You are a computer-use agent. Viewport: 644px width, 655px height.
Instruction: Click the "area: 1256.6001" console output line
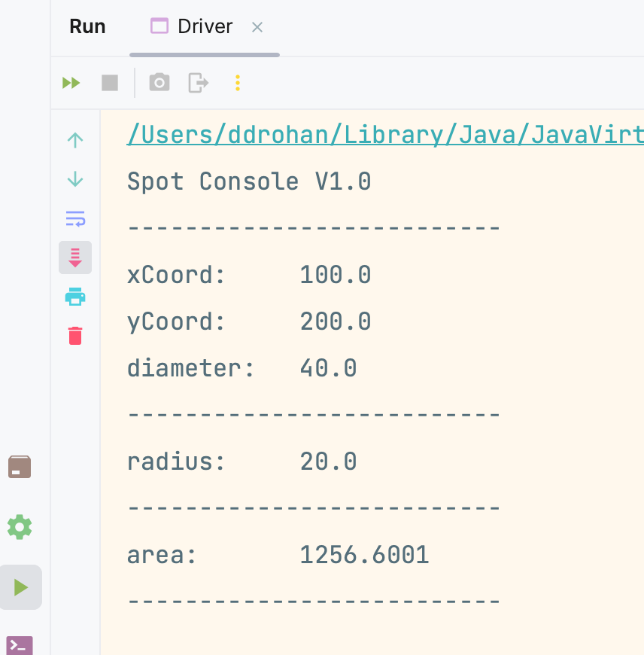[278, 556]
